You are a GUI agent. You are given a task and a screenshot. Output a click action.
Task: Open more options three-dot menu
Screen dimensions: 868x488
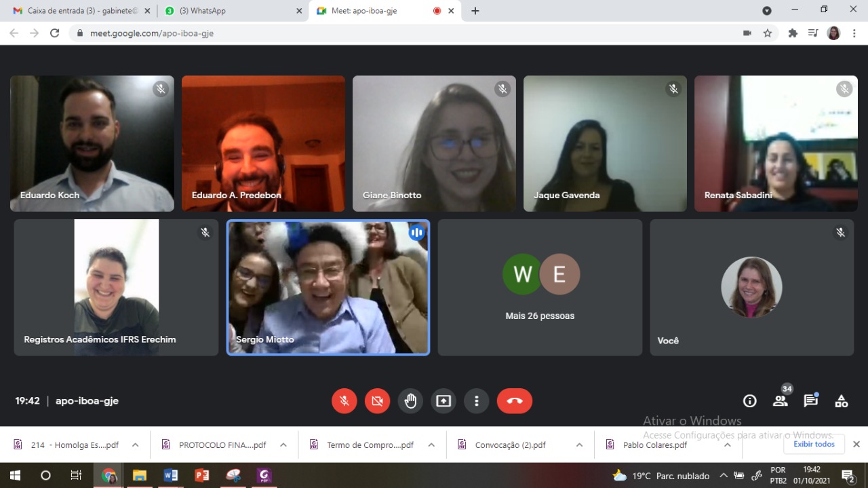(477, 401)
